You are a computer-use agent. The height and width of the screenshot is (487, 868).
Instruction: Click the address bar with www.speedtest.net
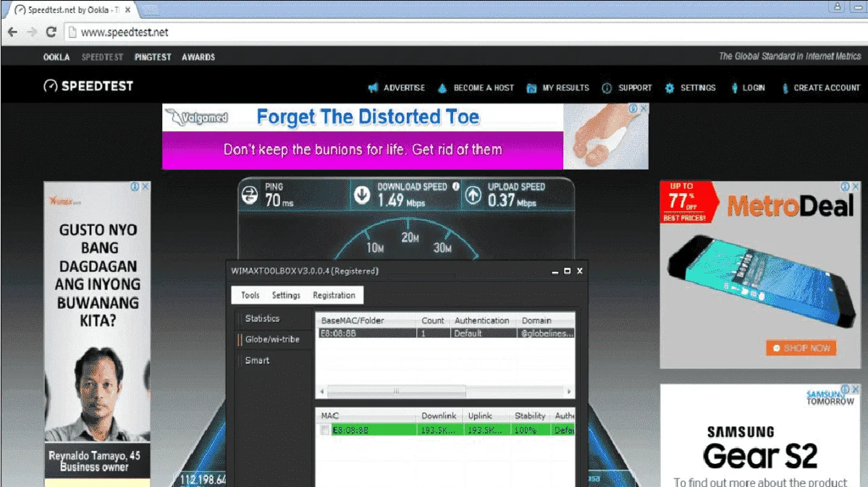[465, 32]
